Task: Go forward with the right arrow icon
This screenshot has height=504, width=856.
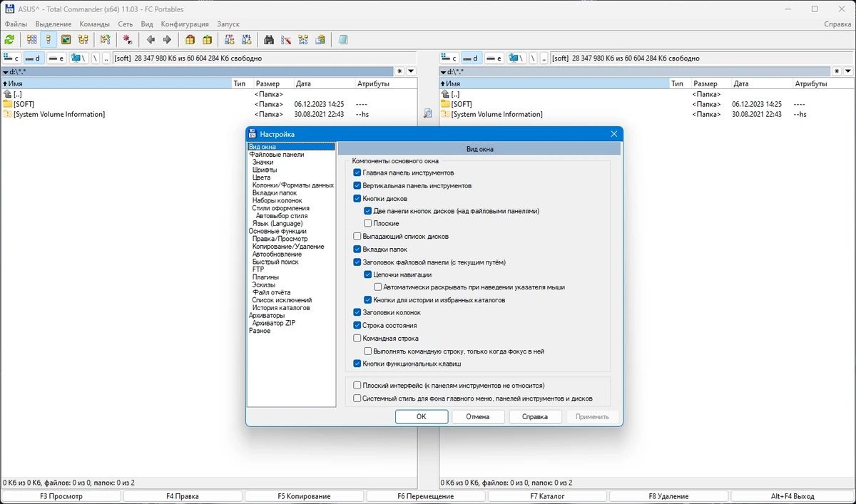Action: [x=168, y=40]
